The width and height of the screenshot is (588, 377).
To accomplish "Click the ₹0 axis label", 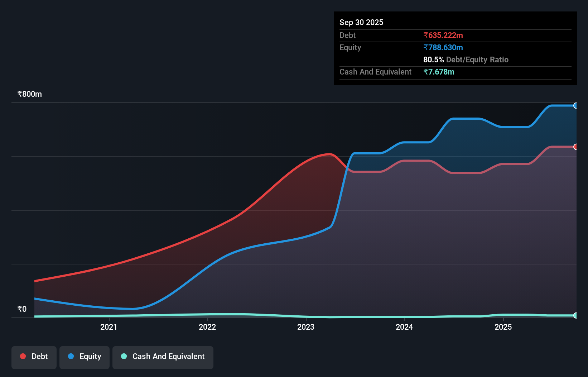I will click(22, 309).
